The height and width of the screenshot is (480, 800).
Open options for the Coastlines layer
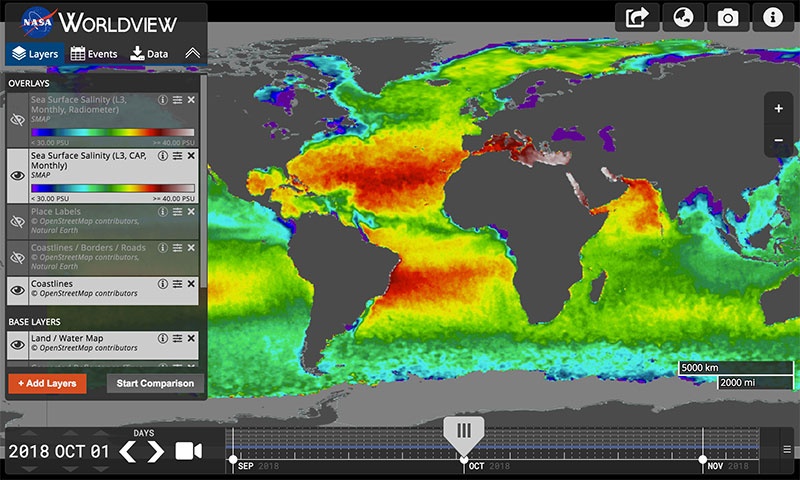click(x=177, y=284)
